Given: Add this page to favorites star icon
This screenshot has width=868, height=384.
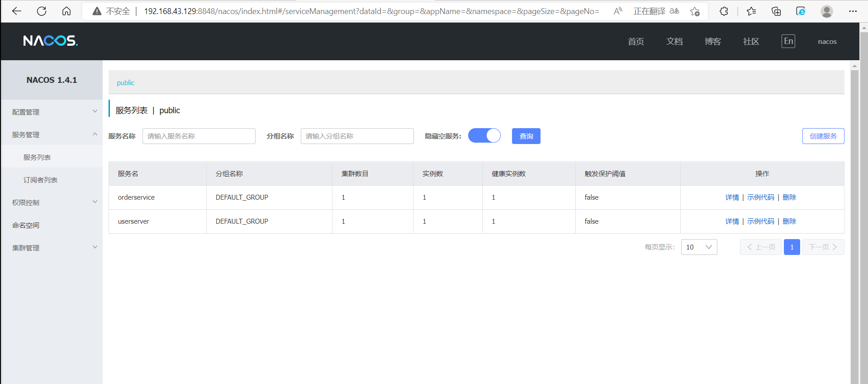Looking at the screenshot, I should pyautogui.click(x=695, y=11).
